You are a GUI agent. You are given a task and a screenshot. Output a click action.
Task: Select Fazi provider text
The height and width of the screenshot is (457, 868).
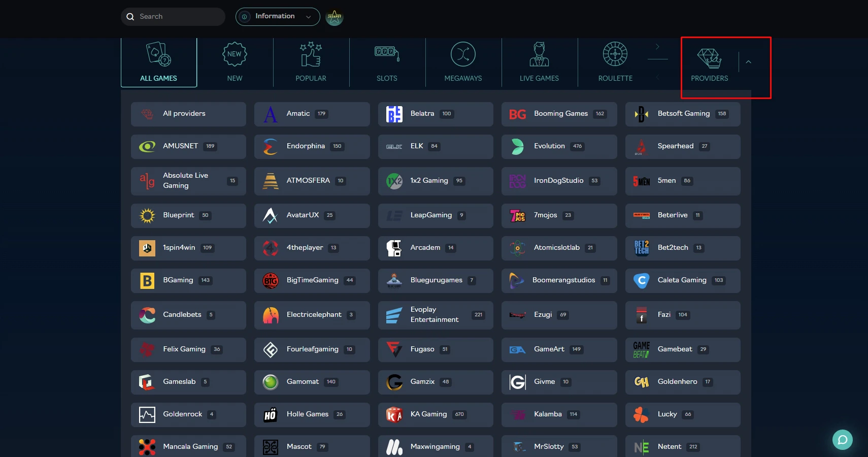click(x=664, y=314)
